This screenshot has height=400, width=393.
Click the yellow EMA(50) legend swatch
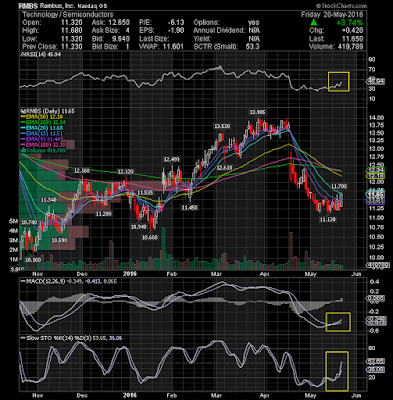23,117
